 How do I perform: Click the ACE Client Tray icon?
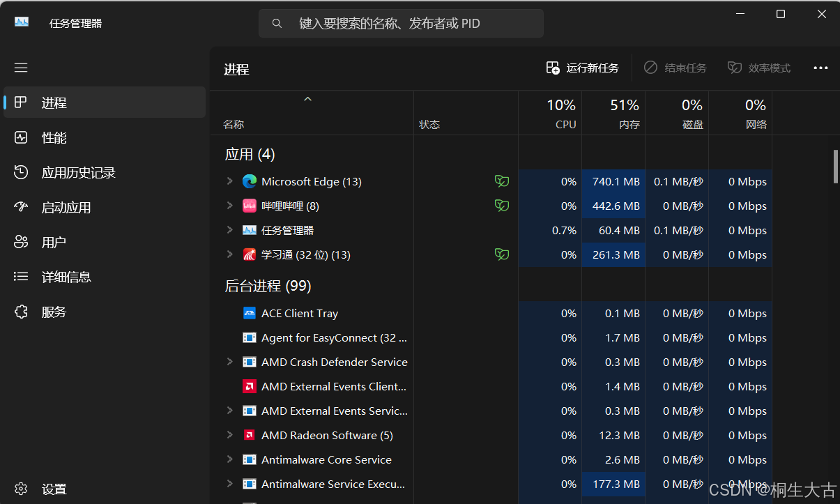click(249, 313)
